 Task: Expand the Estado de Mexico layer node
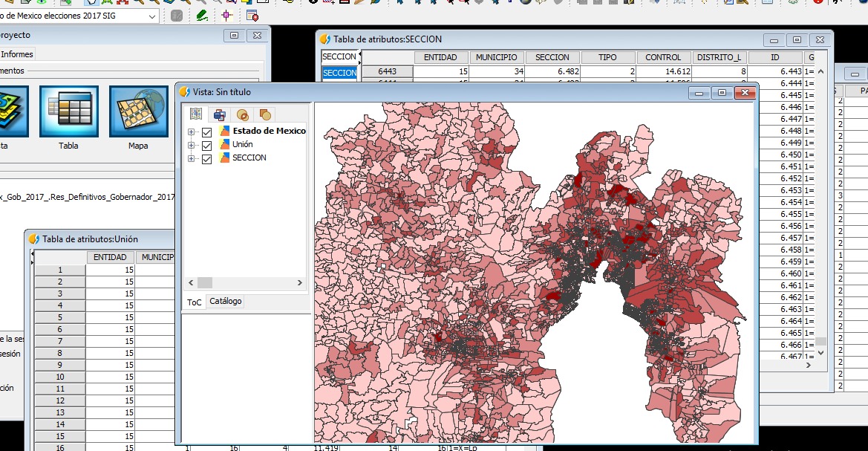[192, 132]
